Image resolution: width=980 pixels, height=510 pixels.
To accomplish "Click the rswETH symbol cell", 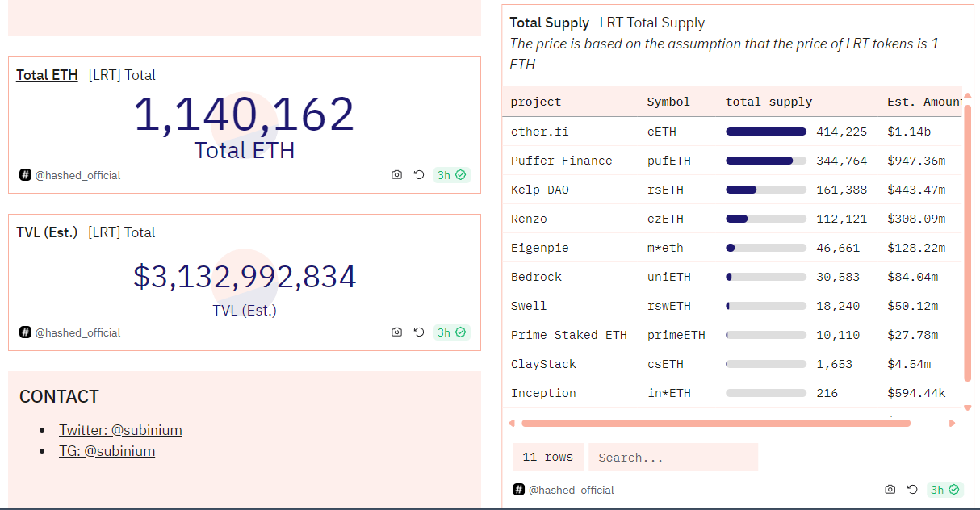I will (669, 306).
